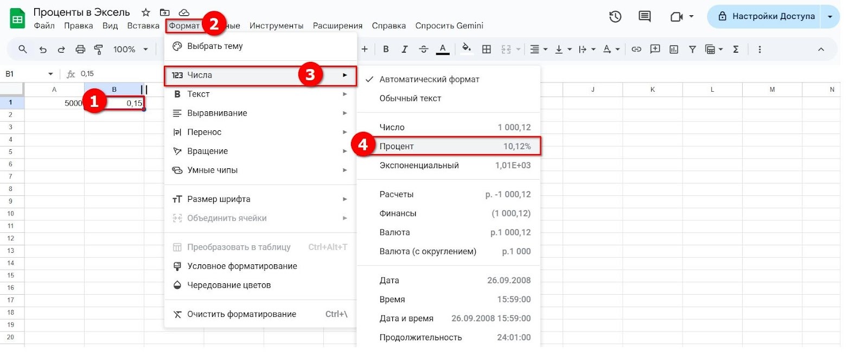This screenshot has height=356, width=868.
Task: Open the Вид menu
Action: pyautogui.click(x=110, y=26)
